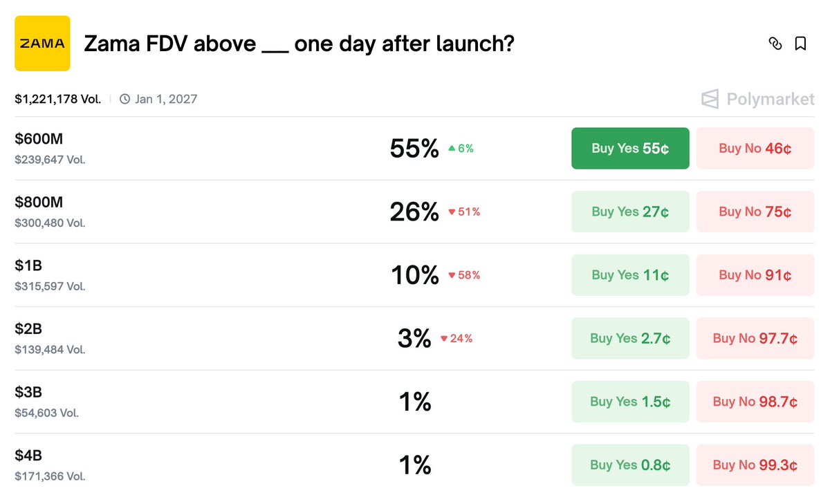830x504 pixels.
Task: Buy Yes at 55¢ for $600M
Action: 630,148
